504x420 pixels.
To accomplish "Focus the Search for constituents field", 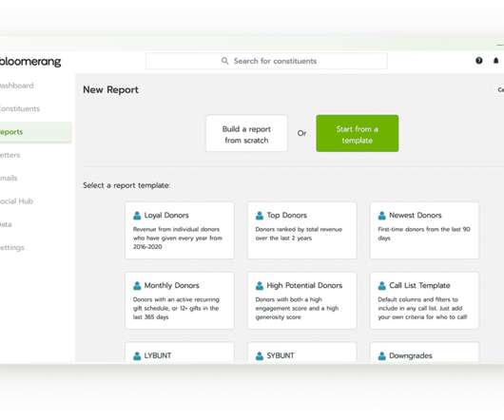I will [266, 61].
